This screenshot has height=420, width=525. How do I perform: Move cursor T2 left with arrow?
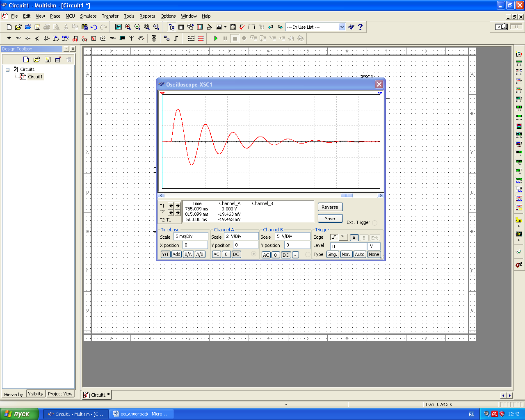pyautogui.click(x=171, y=212)
